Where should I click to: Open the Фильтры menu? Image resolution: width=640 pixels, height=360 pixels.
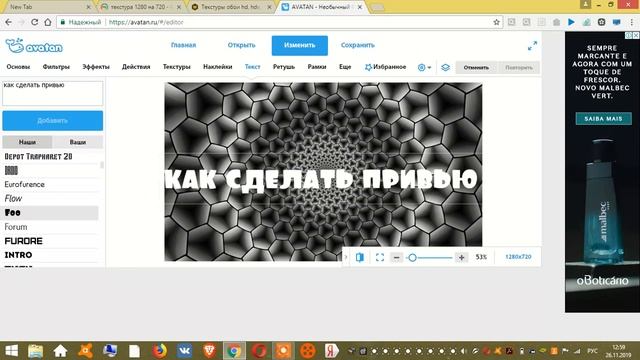(56, 67)
